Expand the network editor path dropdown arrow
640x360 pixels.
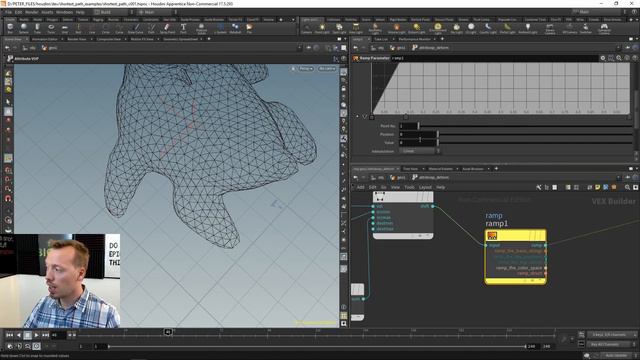point(619,178)
